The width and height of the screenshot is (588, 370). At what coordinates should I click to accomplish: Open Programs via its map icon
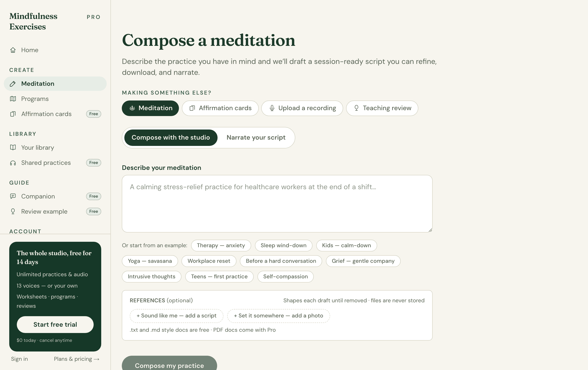pos(13,99)
